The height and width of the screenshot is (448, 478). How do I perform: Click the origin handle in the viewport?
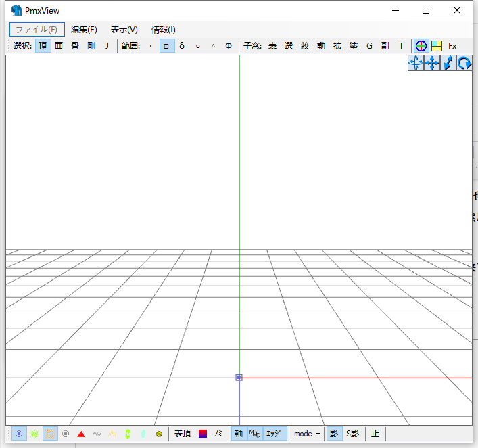click(x=239, y=378)
